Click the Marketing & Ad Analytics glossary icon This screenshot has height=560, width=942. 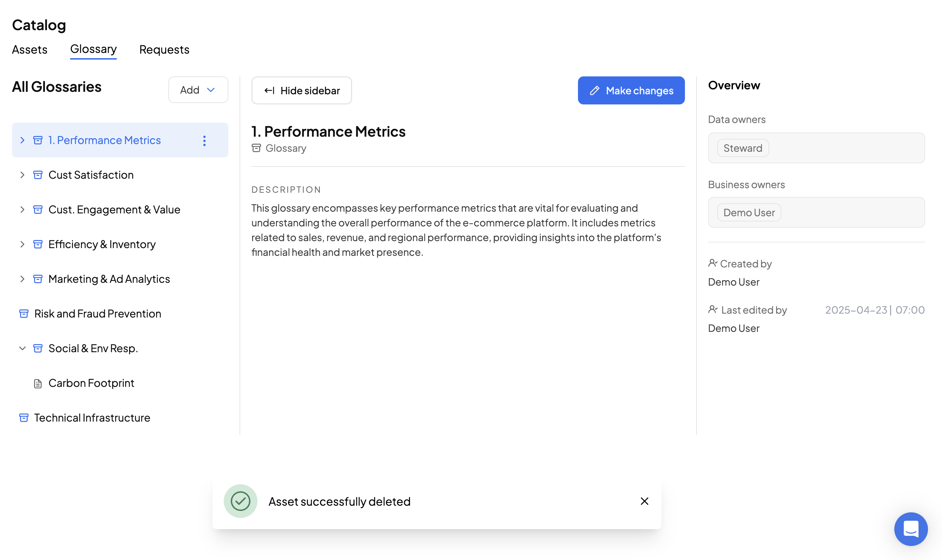point(38,279)
